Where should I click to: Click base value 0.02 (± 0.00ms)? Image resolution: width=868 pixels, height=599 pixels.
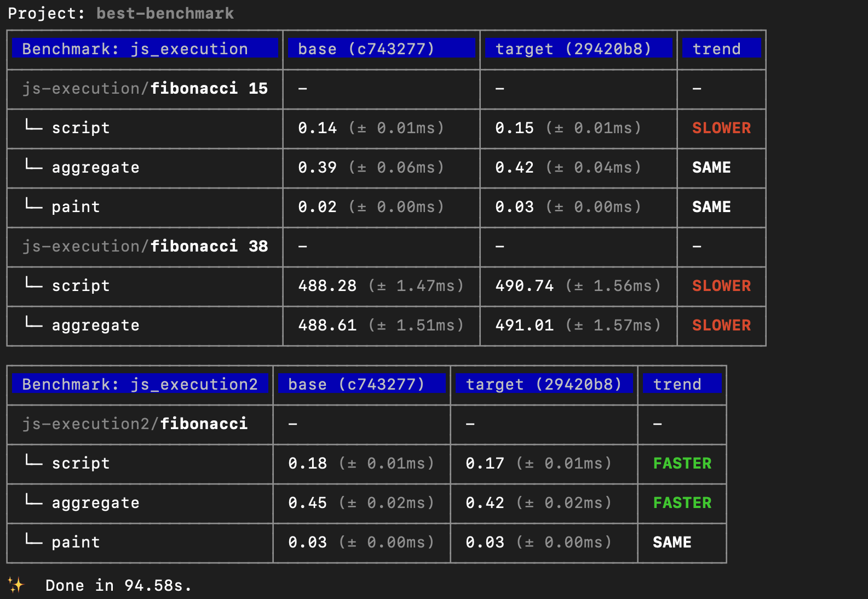(371, 207)
